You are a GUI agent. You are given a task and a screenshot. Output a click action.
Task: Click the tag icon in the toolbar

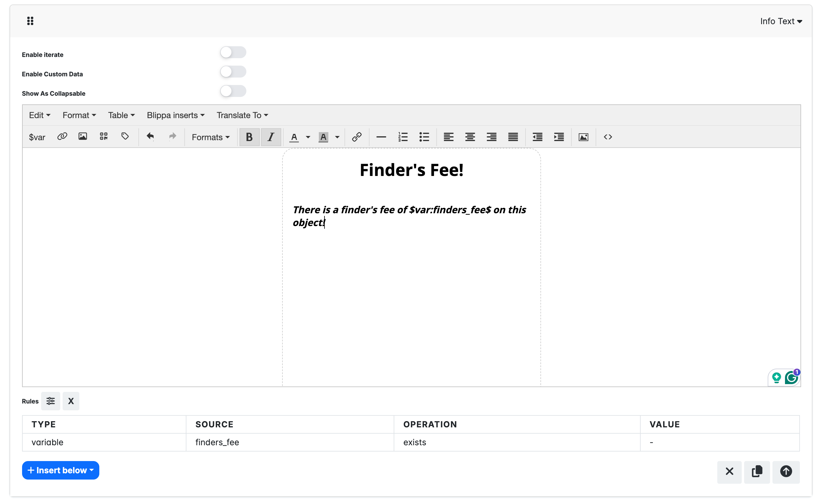point(125,137)
